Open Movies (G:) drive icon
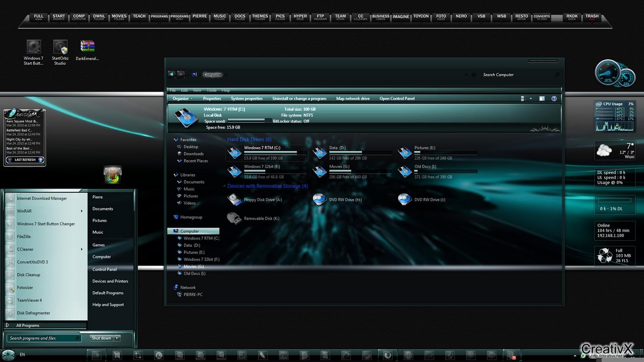The height and width of the screenshot is (362, 644). tap(320, 172)
